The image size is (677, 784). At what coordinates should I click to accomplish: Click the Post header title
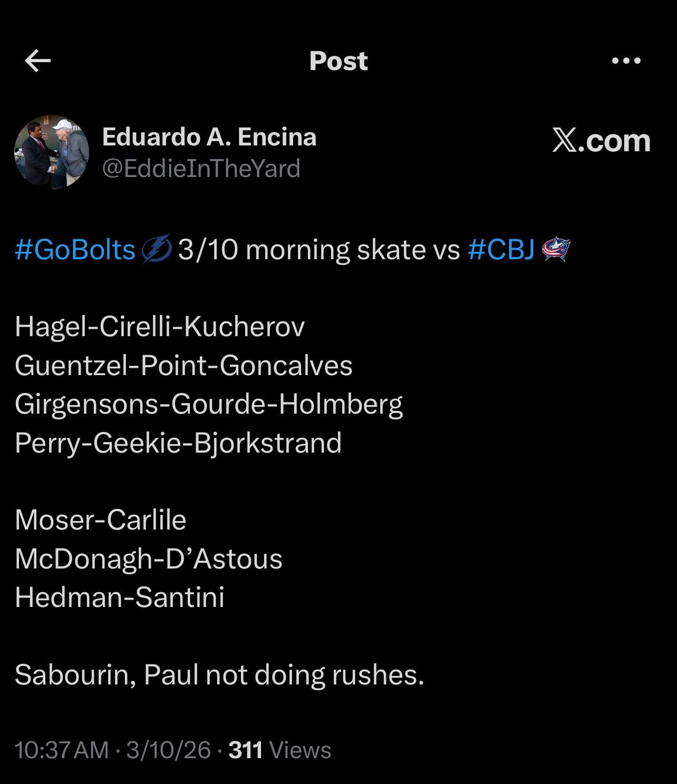(338, 61)
